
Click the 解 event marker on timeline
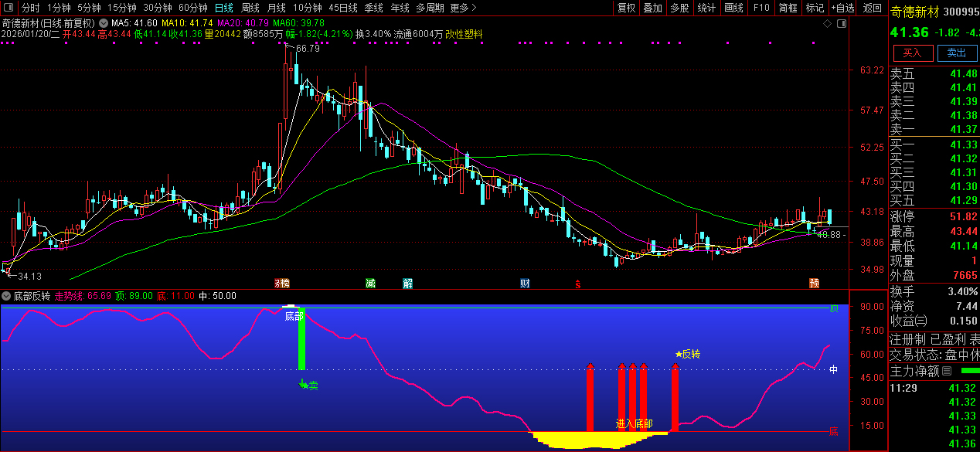407,284
